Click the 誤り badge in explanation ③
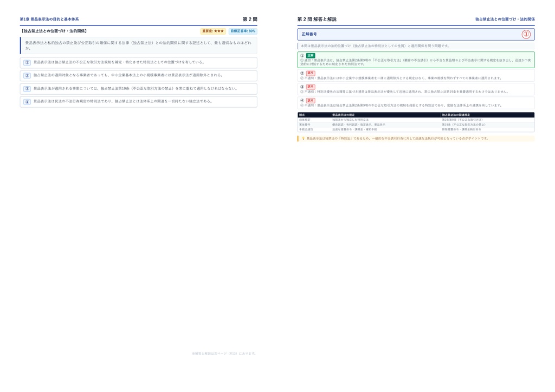This screenshot has width=555, height=392. 311,87
